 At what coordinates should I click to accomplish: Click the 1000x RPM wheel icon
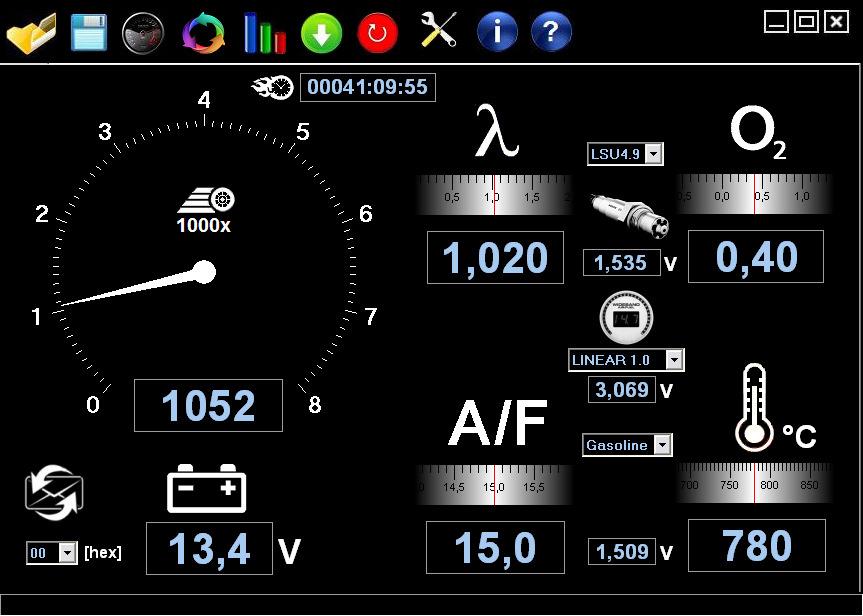206,210
